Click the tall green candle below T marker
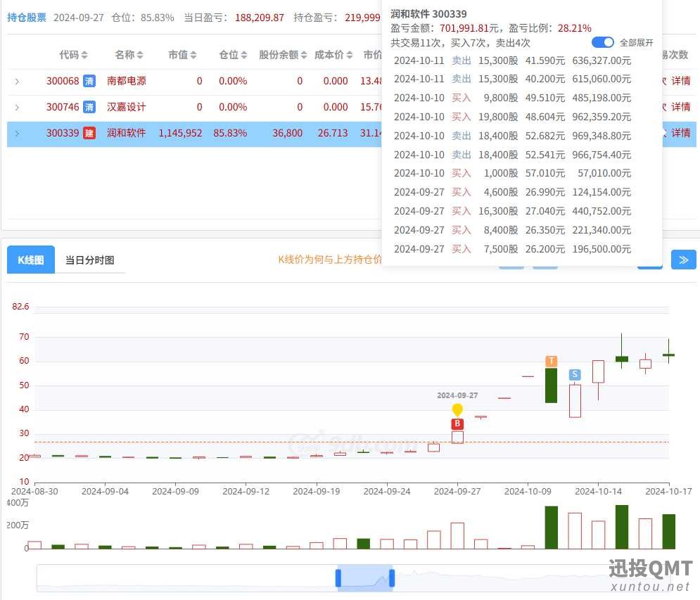 (x=552, y=385)
